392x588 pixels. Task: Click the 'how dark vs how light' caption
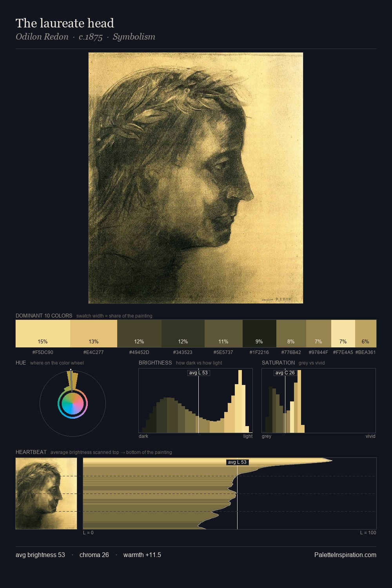pyautogui.click(x=199, y=363)
